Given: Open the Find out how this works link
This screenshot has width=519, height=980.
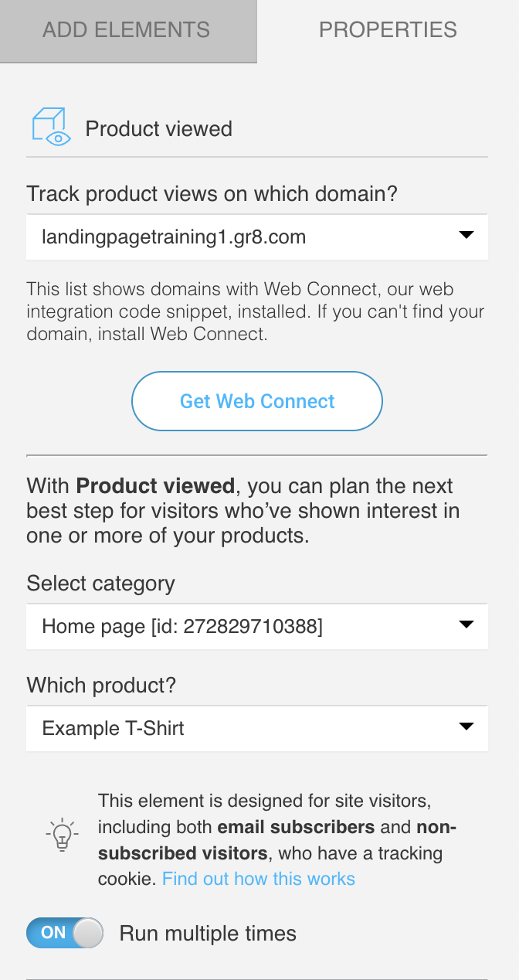Looking at the screenshot, I should (x=259, y=879).
